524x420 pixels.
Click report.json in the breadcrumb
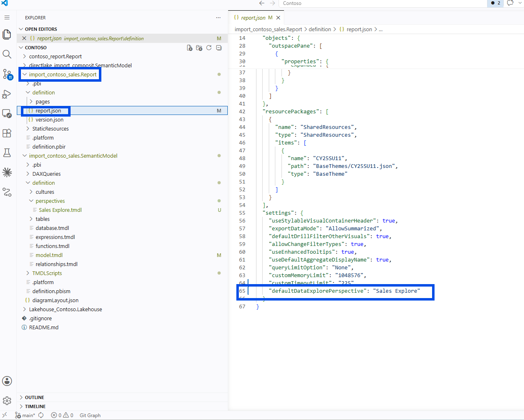click(x=356, y=30)
